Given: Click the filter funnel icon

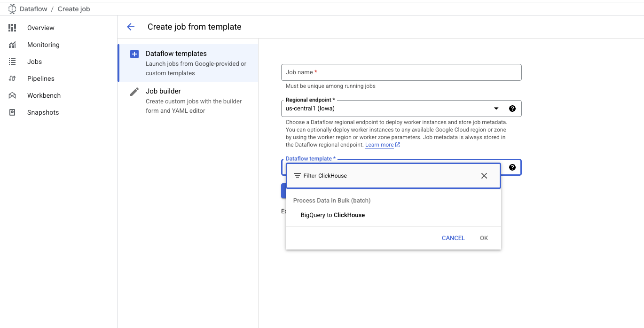Looking at the screenshot, I should pos(298,175).
